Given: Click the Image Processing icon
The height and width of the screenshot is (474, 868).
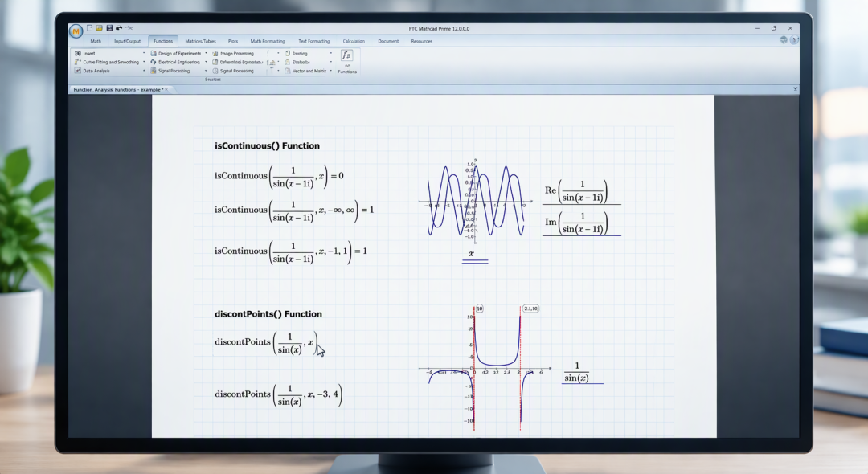Looking at the screenshot, I should tap(215, 54).
